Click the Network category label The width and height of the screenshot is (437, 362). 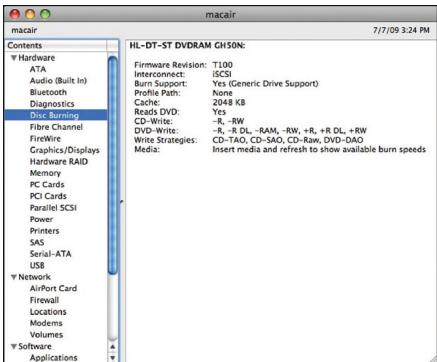pyautogui.click(x=34, y=277)
